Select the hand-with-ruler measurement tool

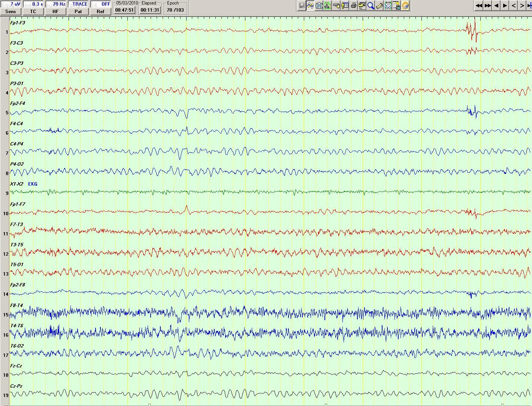point(336,6)
